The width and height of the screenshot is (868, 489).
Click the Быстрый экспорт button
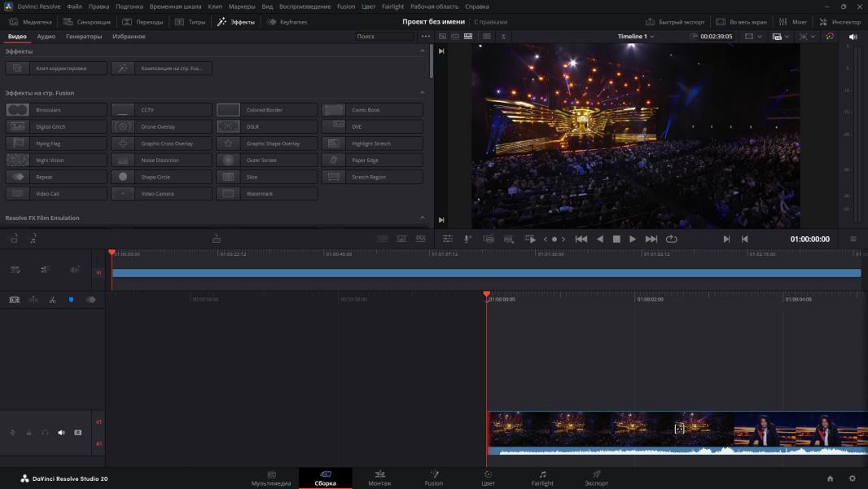(675, 22)
